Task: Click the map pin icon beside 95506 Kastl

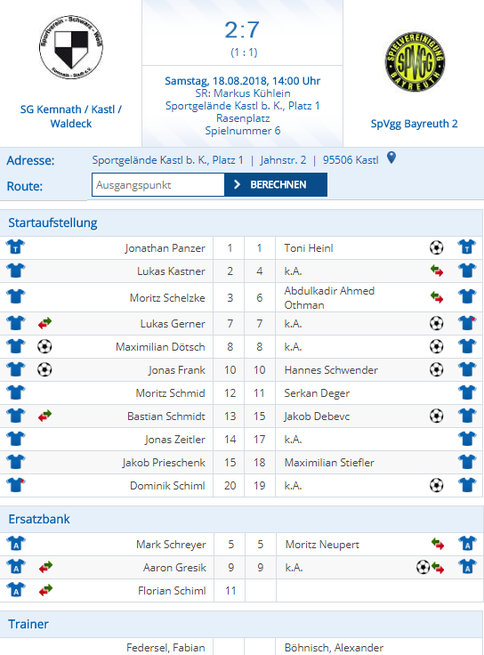Action: (391, 158)
